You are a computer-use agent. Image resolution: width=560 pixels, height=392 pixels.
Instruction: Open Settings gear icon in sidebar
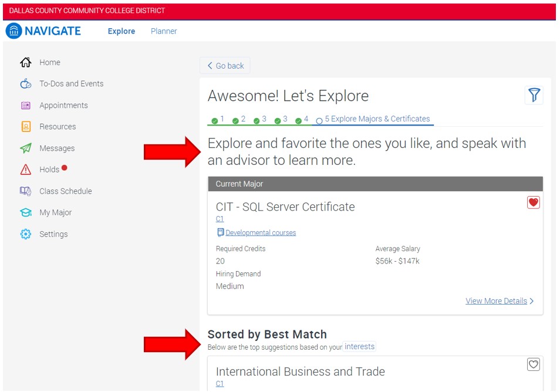click(25, 234)
